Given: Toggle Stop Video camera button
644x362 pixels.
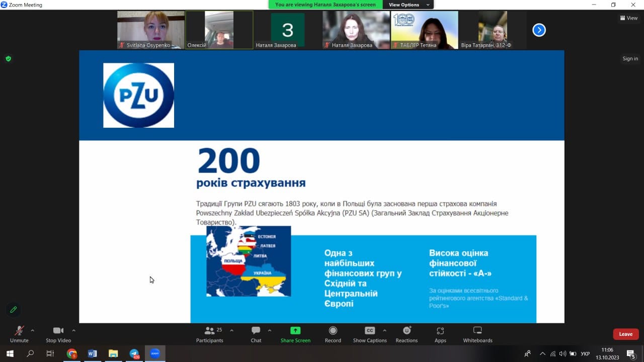Looking at the screenshot, I should click(58, 331).
